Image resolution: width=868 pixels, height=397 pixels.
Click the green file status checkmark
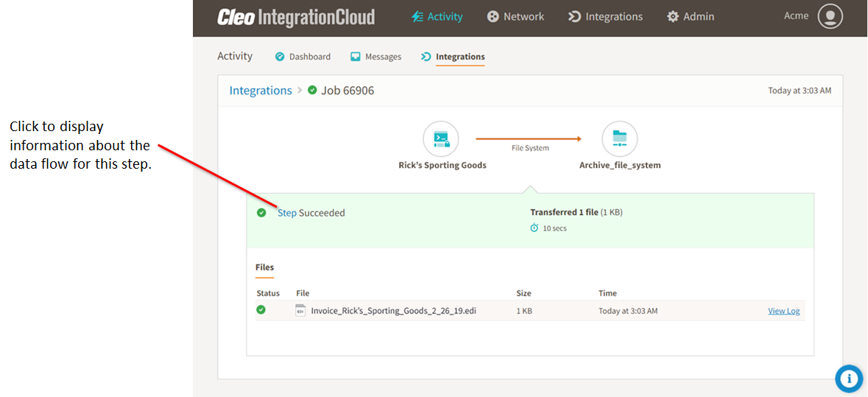click(261, 310)
